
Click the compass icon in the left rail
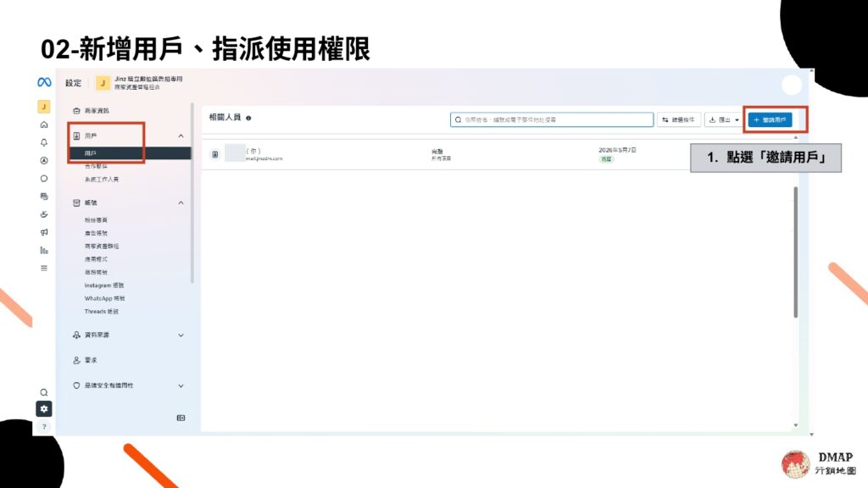[x=44, y=160]
